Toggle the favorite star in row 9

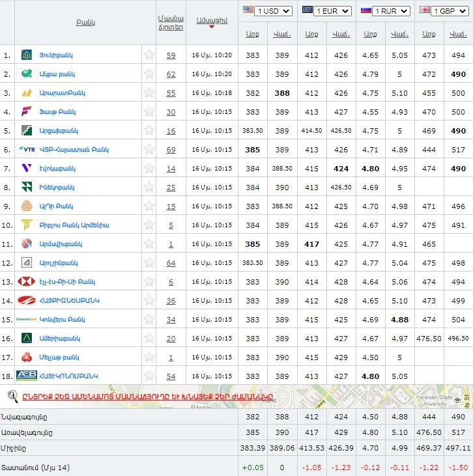coord(149,206)
